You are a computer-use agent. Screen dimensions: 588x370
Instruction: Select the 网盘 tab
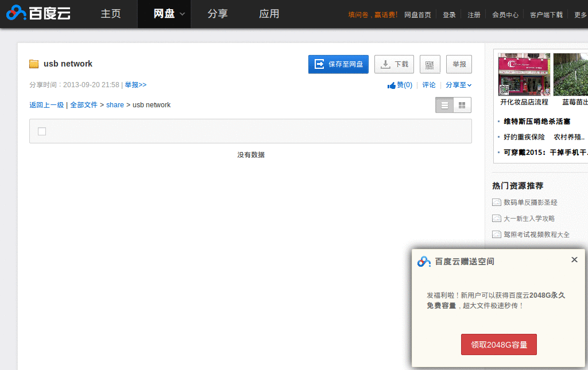tap(164, 14)
